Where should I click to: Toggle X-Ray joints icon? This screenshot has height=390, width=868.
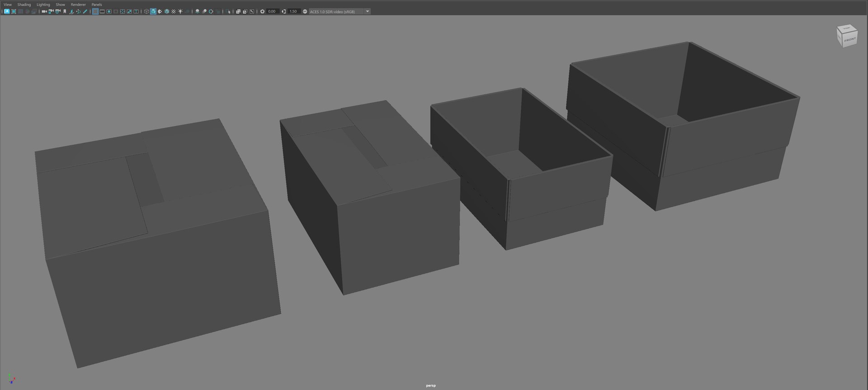coord(252,11)
